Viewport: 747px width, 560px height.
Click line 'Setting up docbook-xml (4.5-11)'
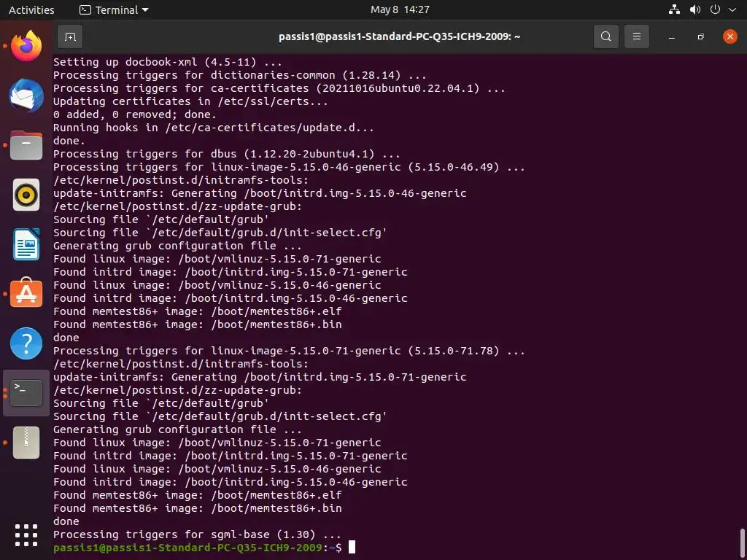[x=167, y=62]
